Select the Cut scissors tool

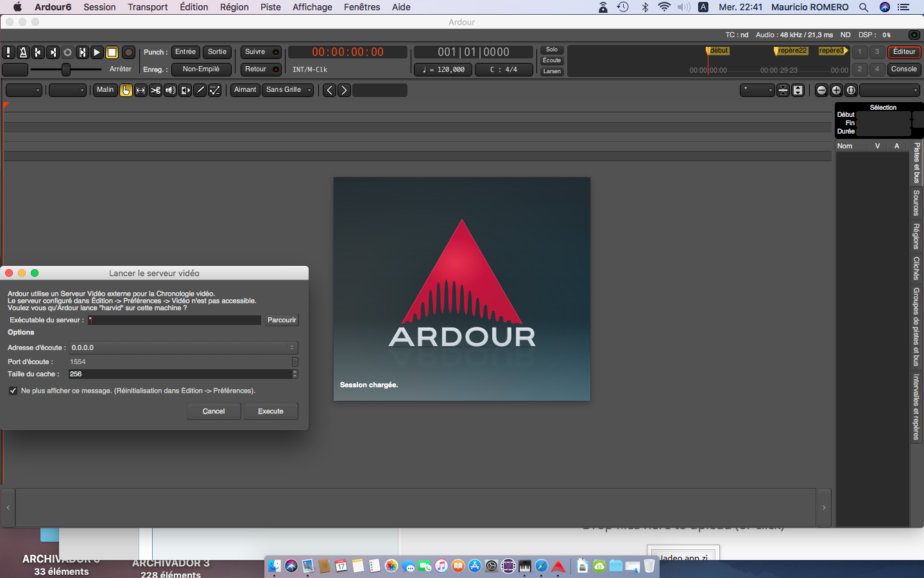point(155,91)
